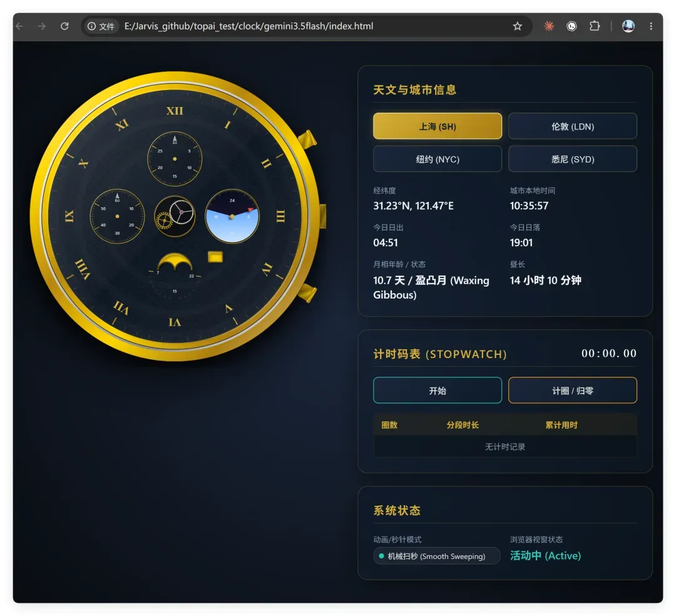676x616 pixels.
Task: Click the local time 10:35:57
Action: (x=529, y=205)
